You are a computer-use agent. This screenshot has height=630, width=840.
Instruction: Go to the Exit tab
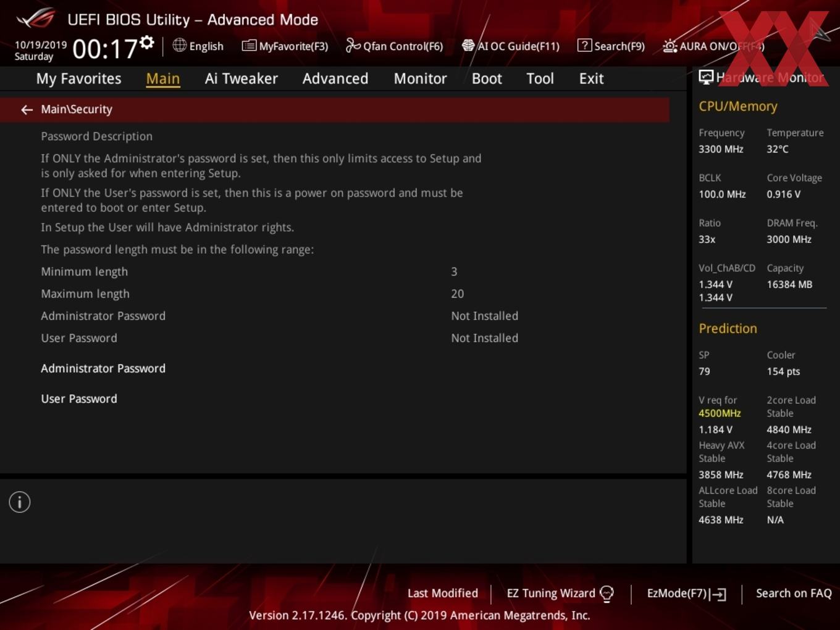pos(591,78)
